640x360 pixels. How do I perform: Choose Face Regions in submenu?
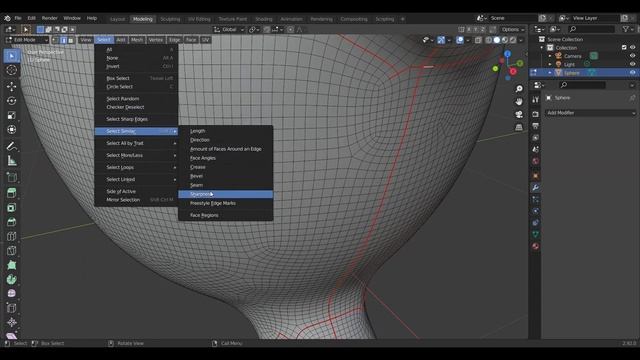226,215
